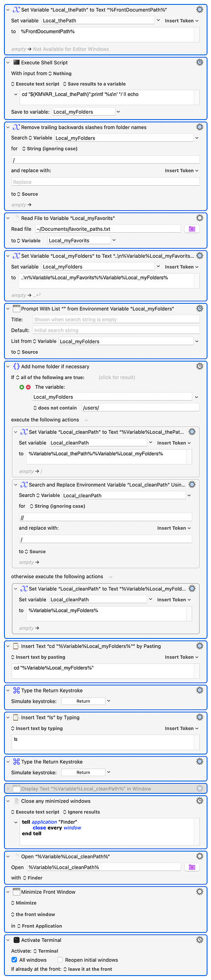211x980 pixels.
Task: Click the script icon of Close any minimized windows action
Action: pyautogui.click(x=16, y=801)
